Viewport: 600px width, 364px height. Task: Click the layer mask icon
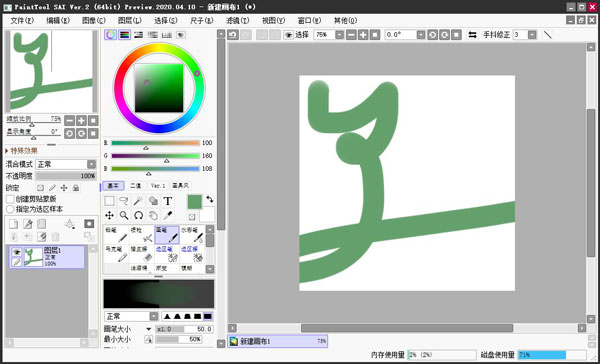(x=89, y=224)
